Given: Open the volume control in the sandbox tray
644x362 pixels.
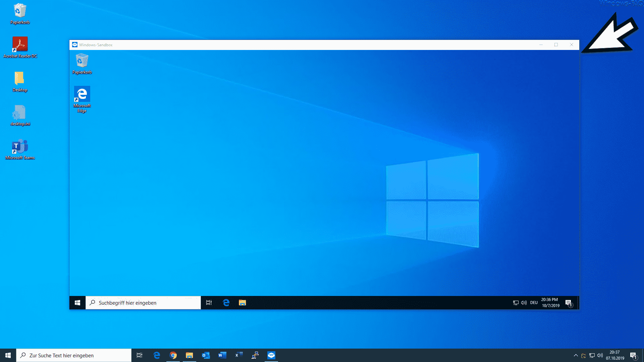Looking at the screenshot, I should pyautogui.click(x=524, y=302).
